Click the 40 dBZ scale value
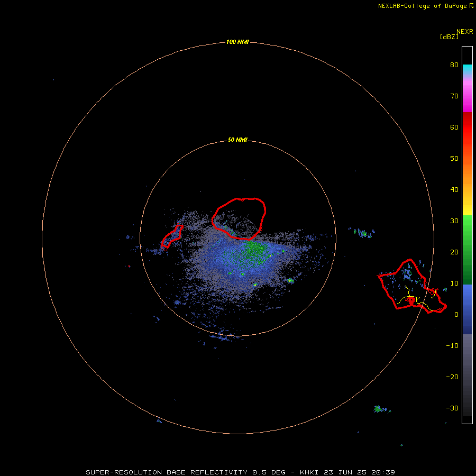476x476 pixels. point(454,190)
